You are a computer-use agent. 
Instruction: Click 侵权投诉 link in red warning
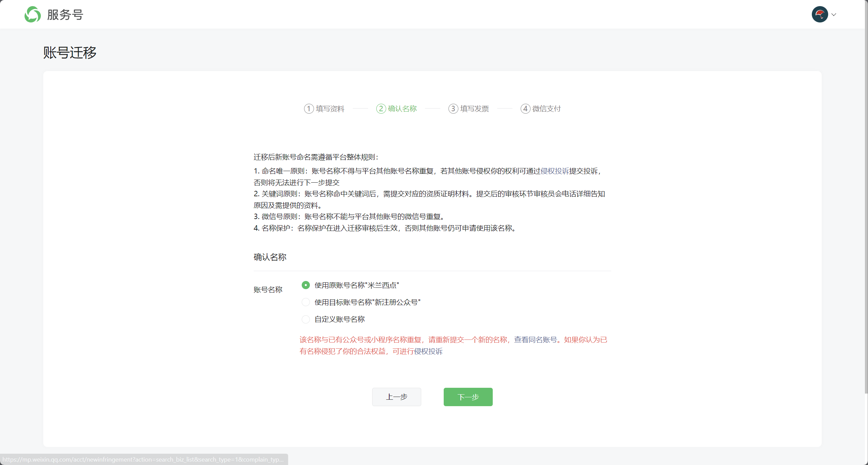click(428, 351)
